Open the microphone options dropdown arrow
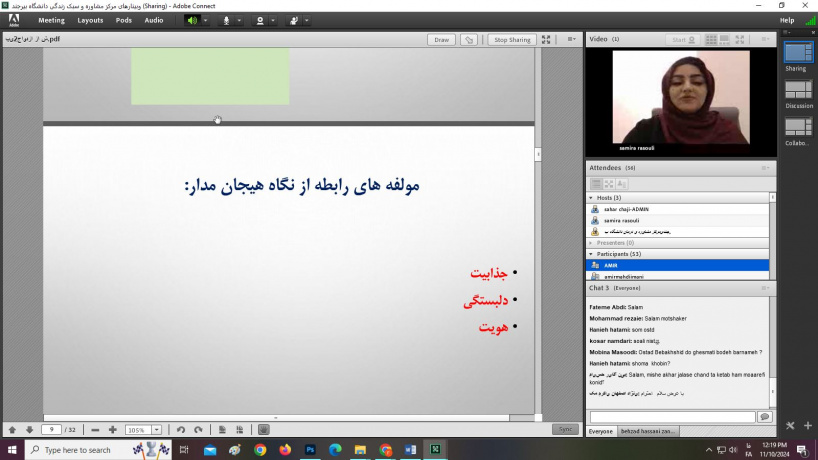Viewport: 818px width, 460px height. (239, 20)
